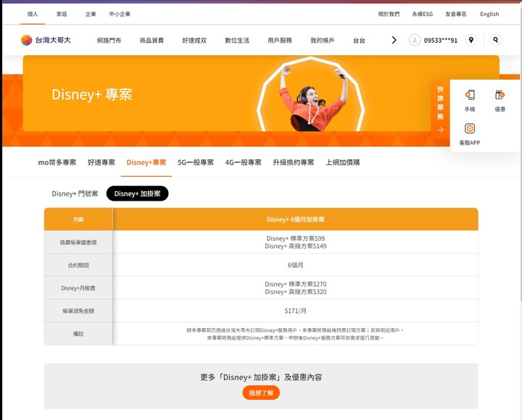This screenshot has height=420, width=522.
Task: Click the 換算帳單優惠價 row label
Action: point(78,242)
